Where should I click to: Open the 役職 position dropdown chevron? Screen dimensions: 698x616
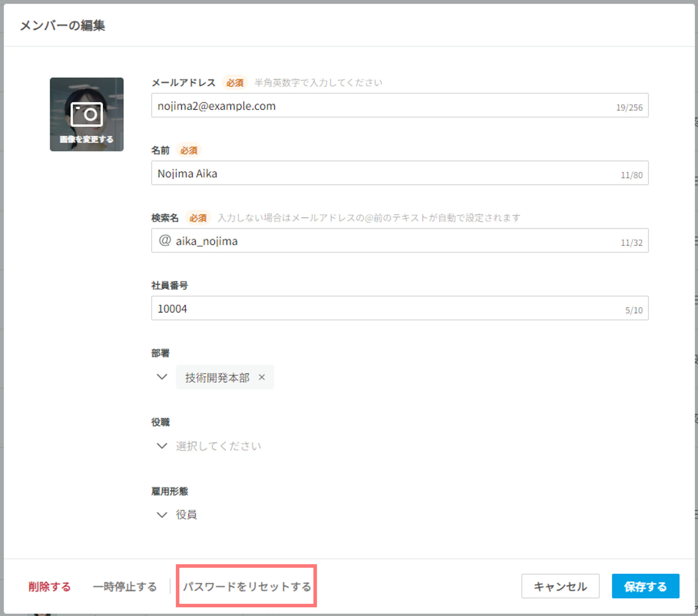tap(162, 446)
